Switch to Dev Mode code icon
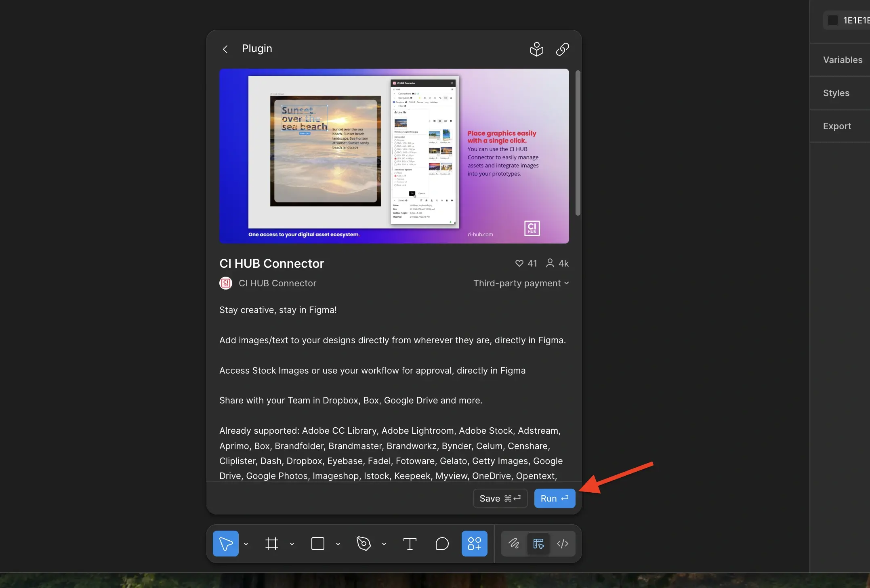This screenshot has width=870, height=588. [x=563, y=544]
